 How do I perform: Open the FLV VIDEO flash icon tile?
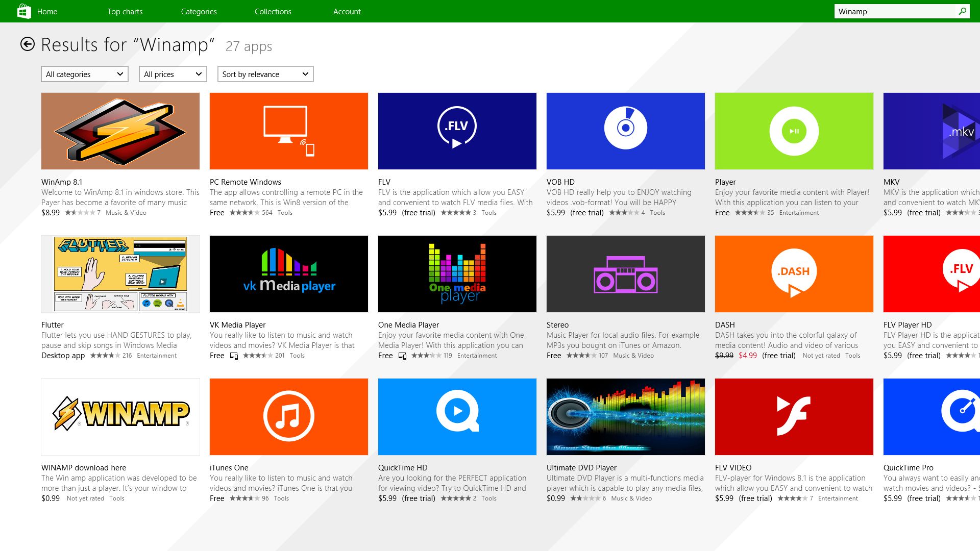(x=794, y=416)
